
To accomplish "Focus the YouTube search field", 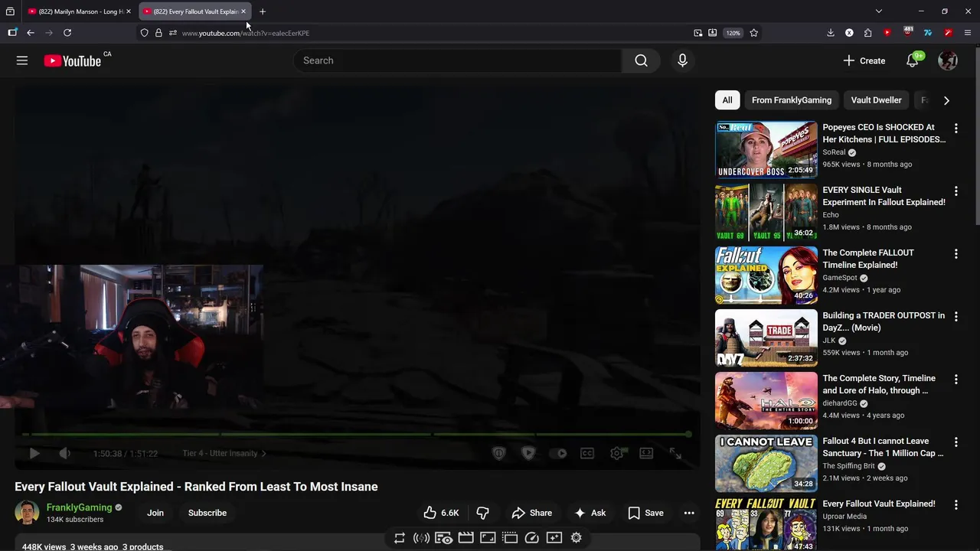I will 457,60.
